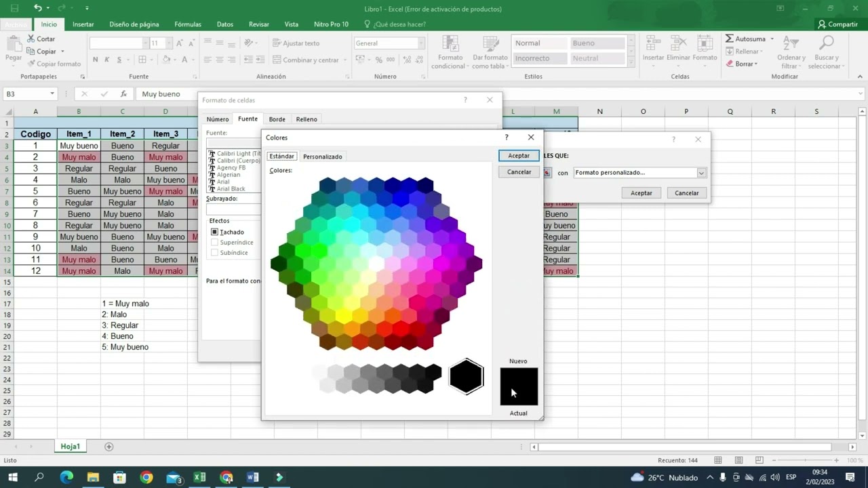Click Cancelar in the Colores dialog
The image size is (868, 488).
click(x=519, y=172)
